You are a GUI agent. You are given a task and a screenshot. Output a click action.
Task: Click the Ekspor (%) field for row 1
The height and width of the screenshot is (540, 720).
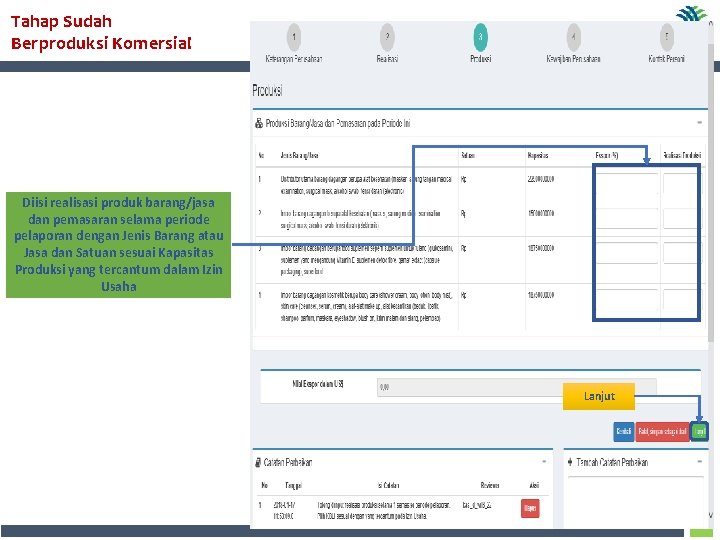point(626,184)
